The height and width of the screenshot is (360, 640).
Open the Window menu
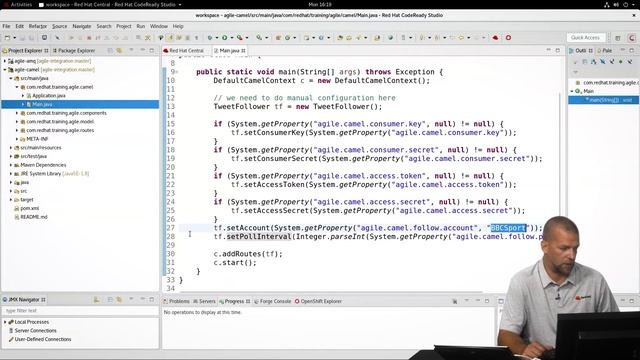pos(159,26)
